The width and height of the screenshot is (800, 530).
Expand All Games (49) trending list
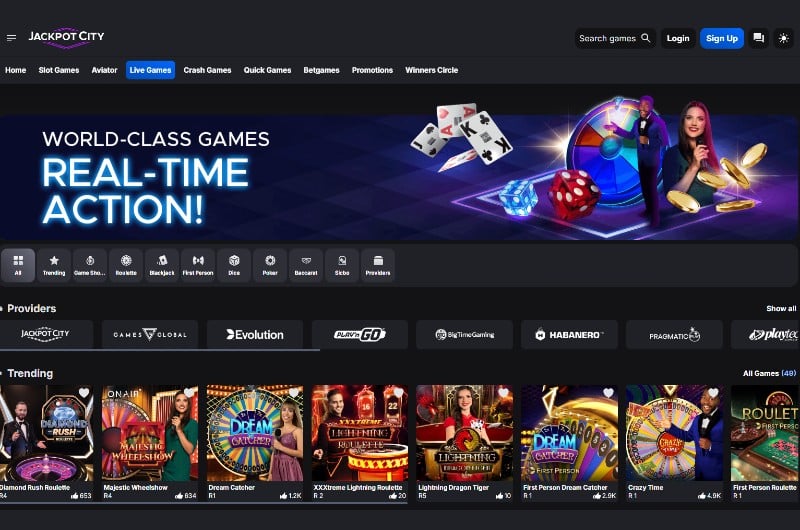[769, 373]
